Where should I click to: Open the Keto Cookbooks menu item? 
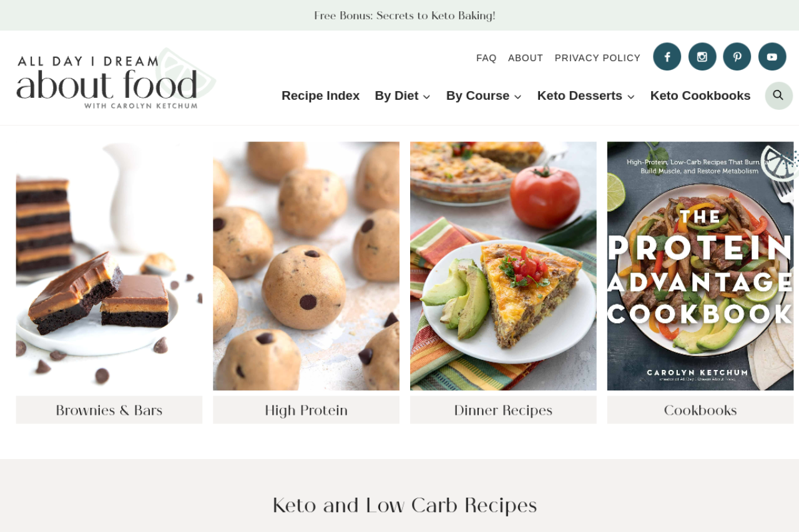point(700,95)
